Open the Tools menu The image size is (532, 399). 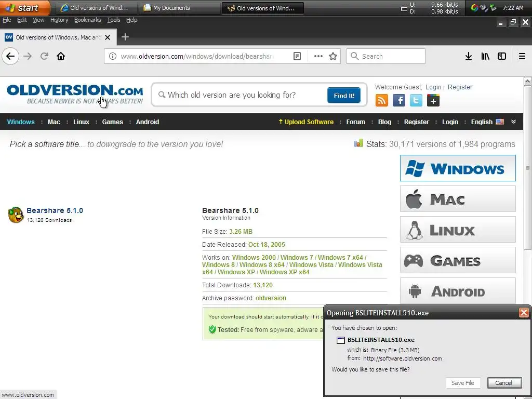click(113, 20)
